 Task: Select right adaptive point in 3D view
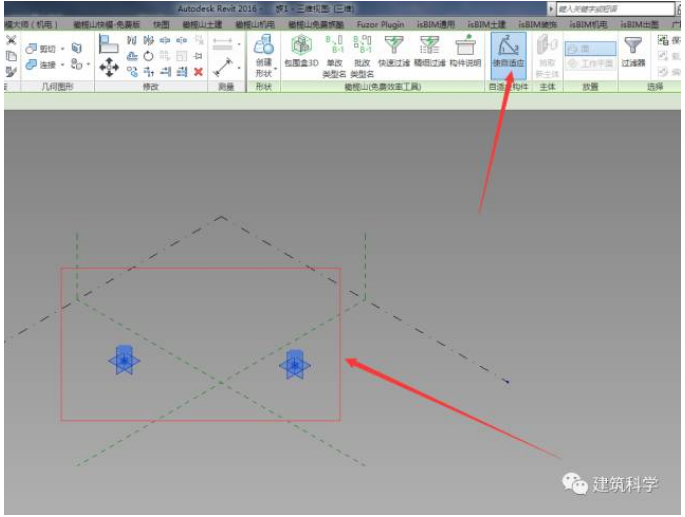point(295,364)
